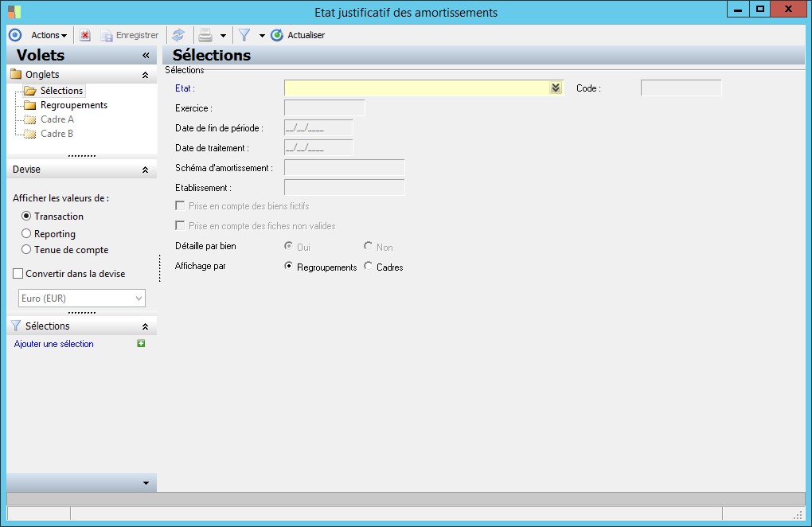Screen dimensions: 812x527
Task: Maximize the Etat justificatif window
Action: coord(759,9)
